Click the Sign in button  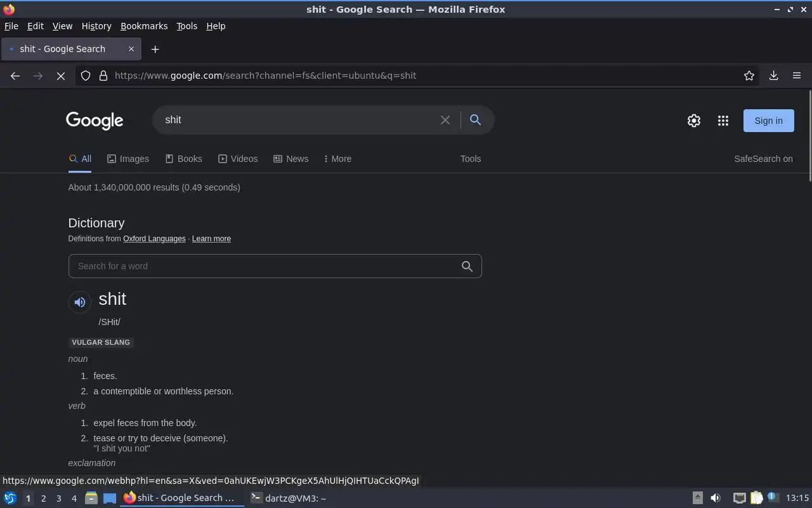(x=768, y=121)
